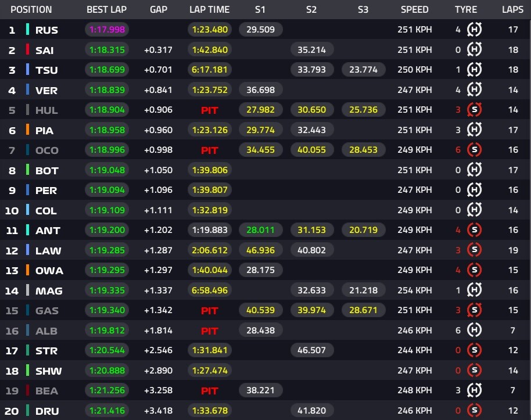
Task: Click SAI's red team colour bar
Action: [27, 49]
